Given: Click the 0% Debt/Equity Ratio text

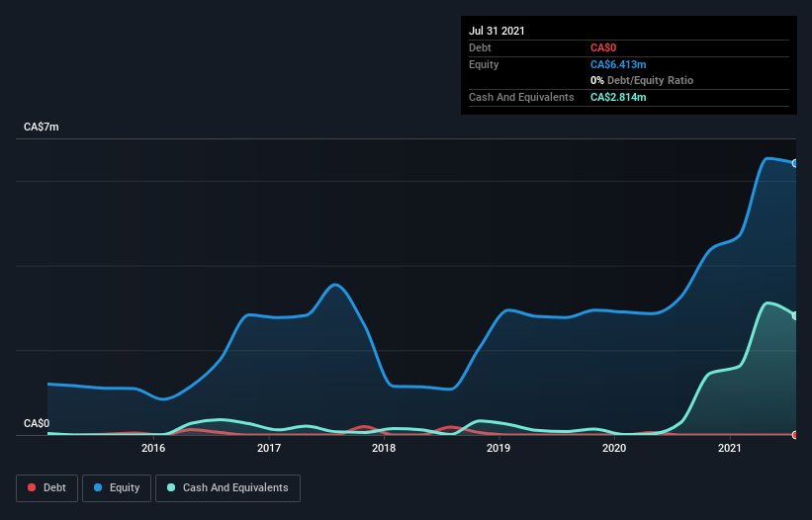Looking at the screenshot, I should [x=642, y=81].
